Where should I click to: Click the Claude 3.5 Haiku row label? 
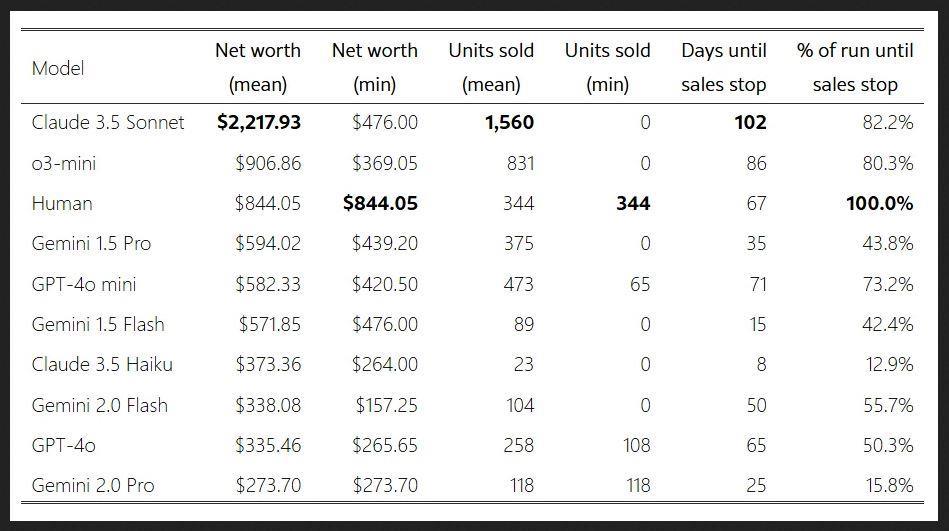coord(102,365)
